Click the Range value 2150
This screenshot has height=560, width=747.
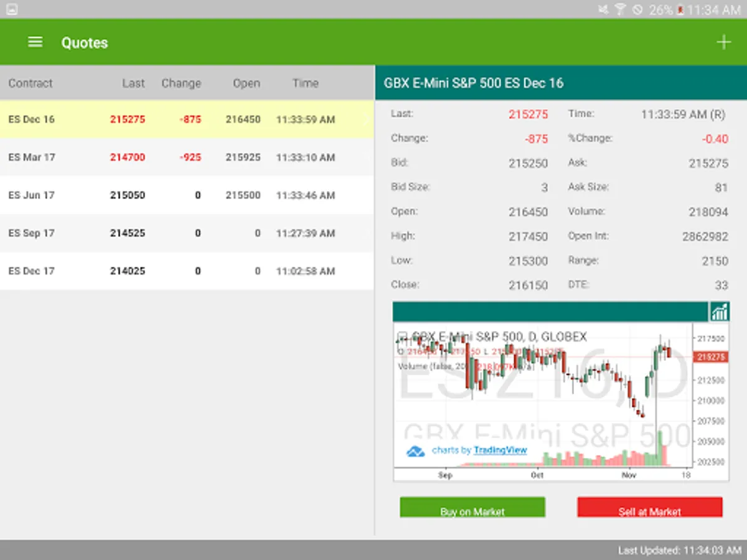tap(715, 261)
